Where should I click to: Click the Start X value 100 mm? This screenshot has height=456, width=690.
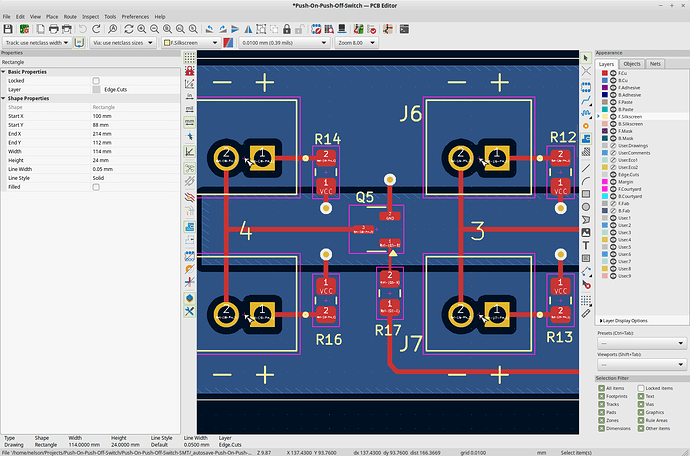pyautogui.click(x=135, y=116)
